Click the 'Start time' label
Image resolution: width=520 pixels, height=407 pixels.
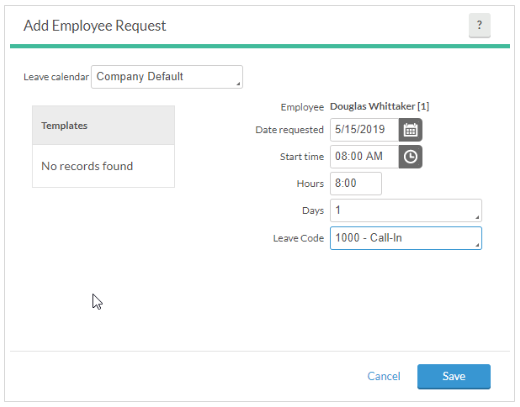point(302,157)
